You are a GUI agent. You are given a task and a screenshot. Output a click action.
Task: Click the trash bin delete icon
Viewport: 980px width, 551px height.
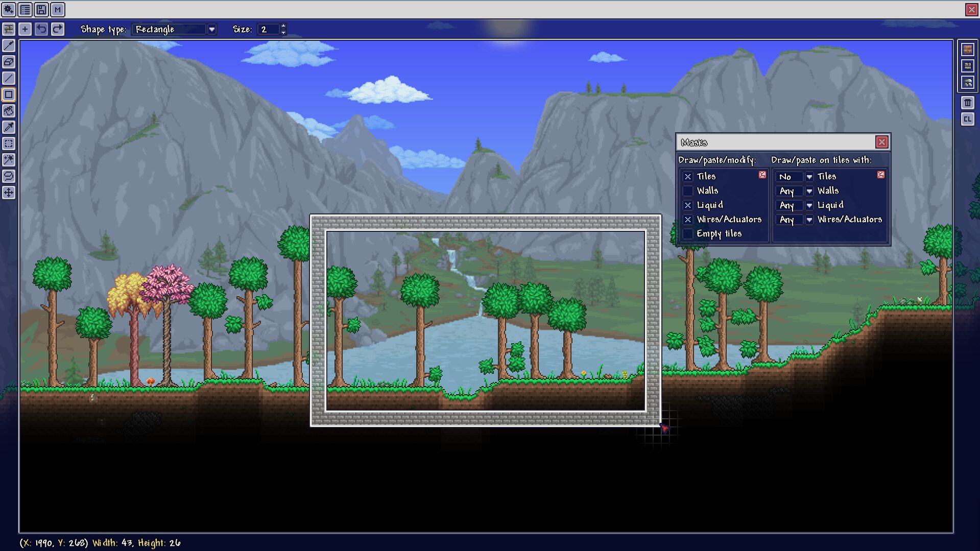968,103
